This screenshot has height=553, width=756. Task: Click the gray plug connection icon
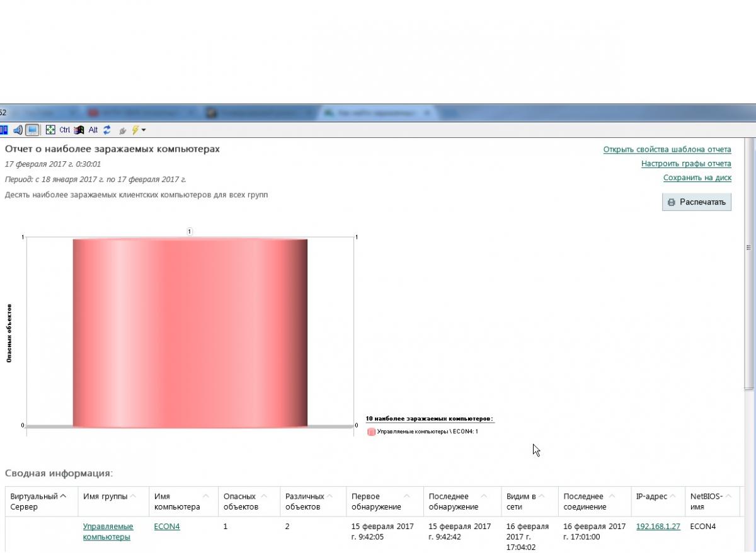pyautogui.click(x=122, y=130)
